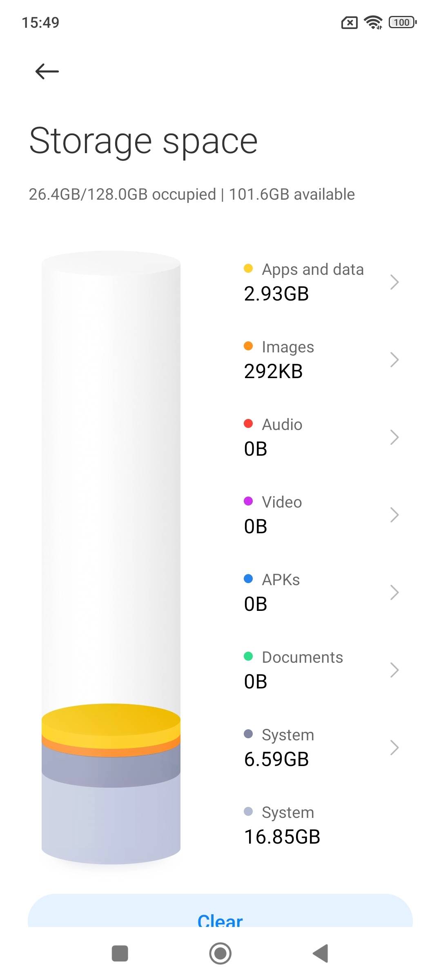
Task: Tap the Clear button
Action: [x=220, y=919]
